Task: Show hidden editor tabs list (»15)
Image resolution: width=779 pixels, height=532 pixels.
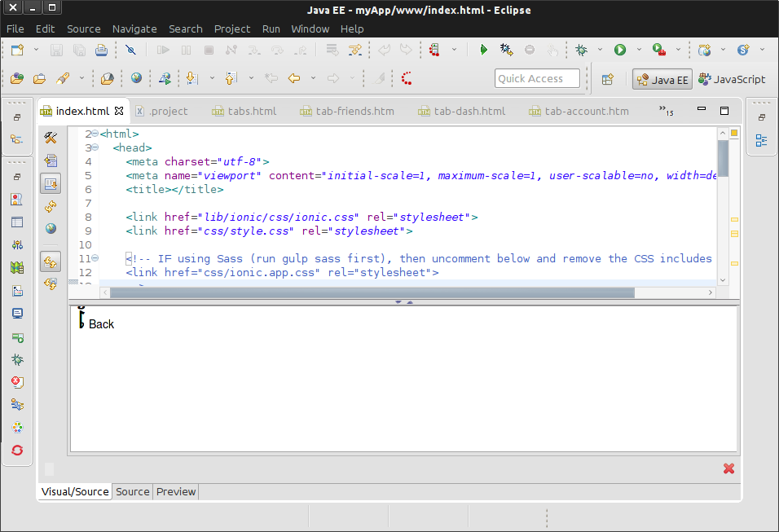Action: point(666,111)
